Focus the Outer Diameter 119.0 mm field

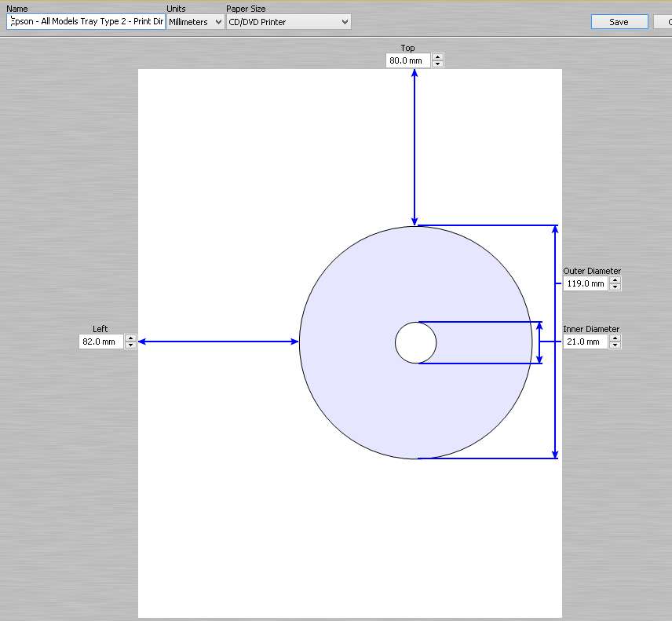tap(585, 283)
